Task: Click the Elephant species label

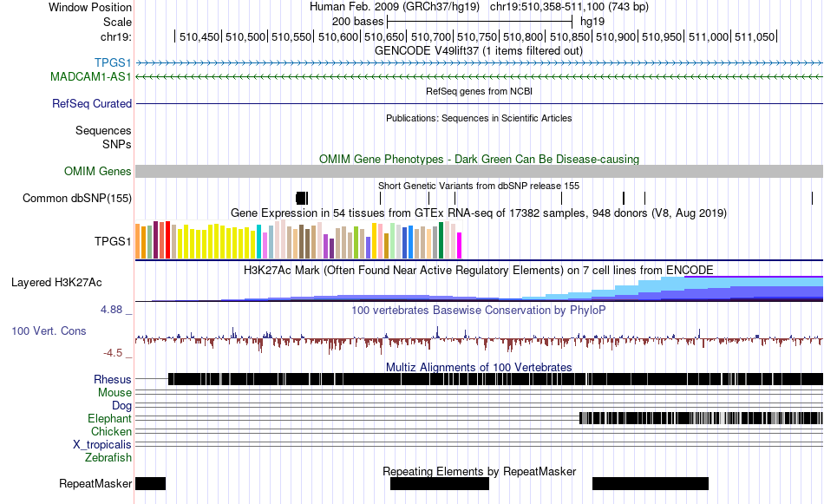Action: [109, 418]
